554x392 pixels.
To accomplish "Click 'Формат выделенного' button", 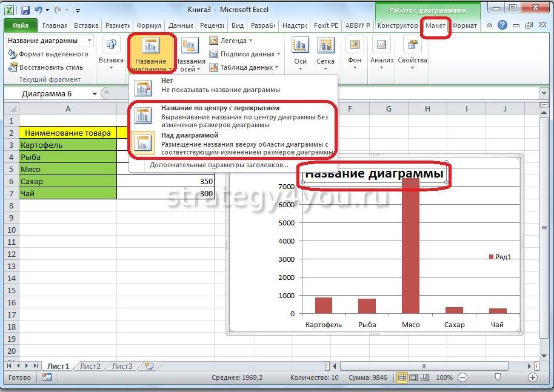I will [x=48, y=54].
